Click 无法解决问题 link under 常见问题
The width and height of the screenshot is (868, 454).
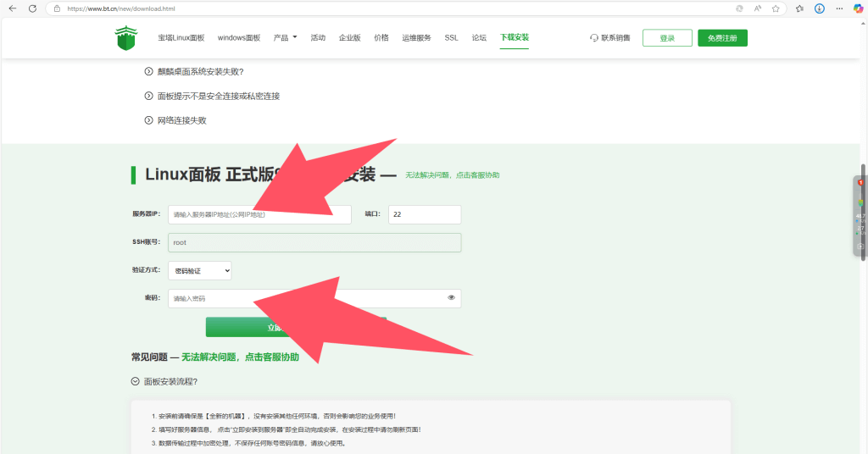point(240,357)
